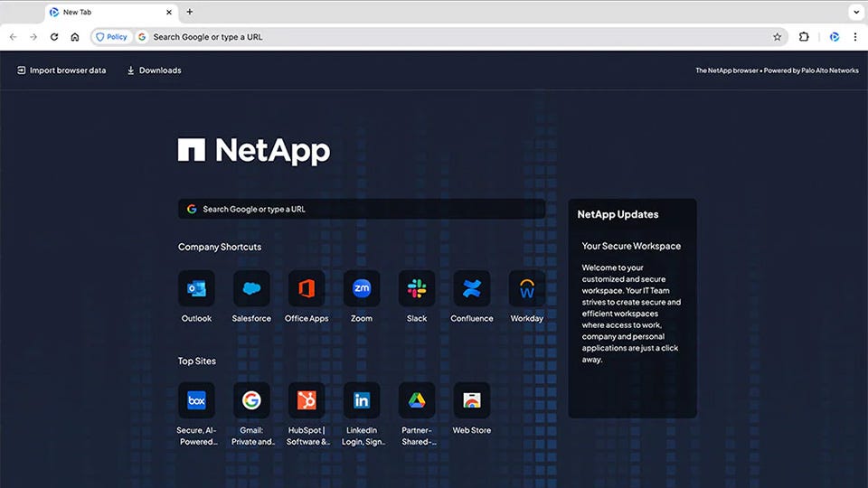This screenshot has width=868, height=488.
Task: Launch the Salesforce shortcut
Action: click(x=251, y=288)
